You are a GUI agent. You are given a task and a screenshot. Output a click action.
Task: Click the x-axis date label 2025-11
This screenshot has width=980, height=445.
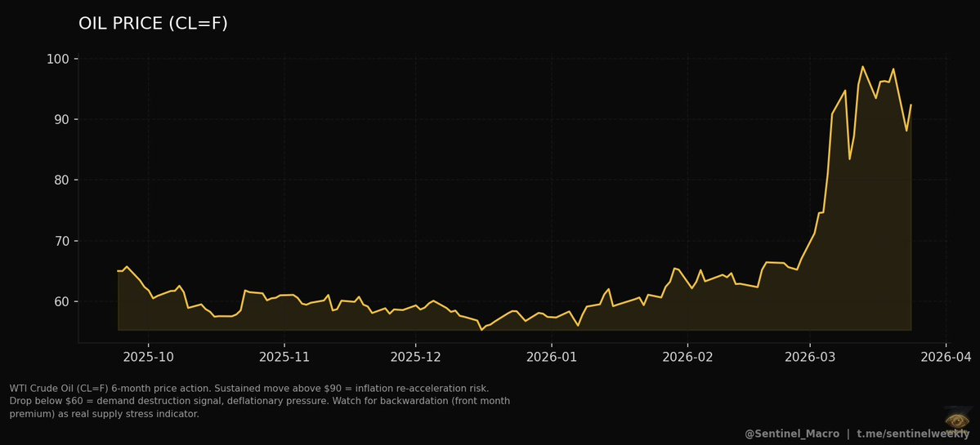(x=284, y=357)
